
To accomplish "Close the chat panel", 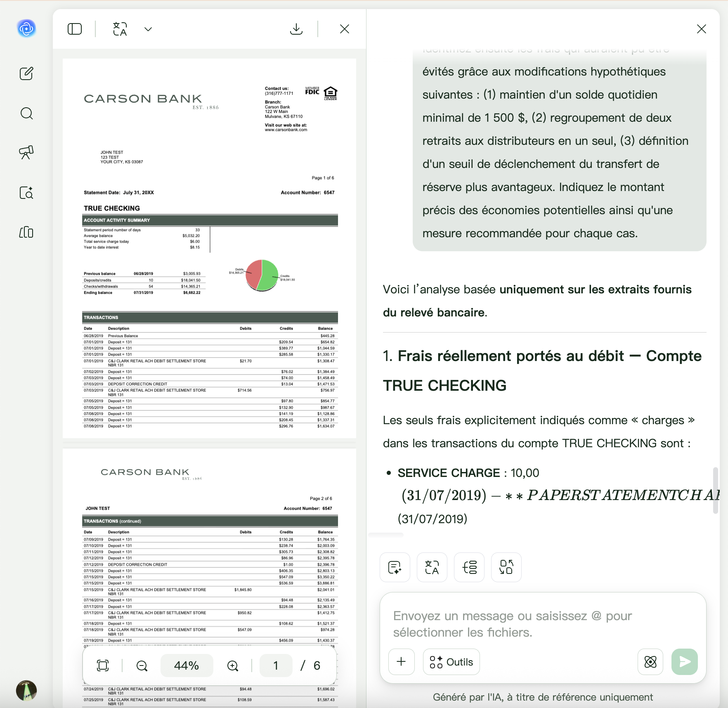I will (702, 29).
